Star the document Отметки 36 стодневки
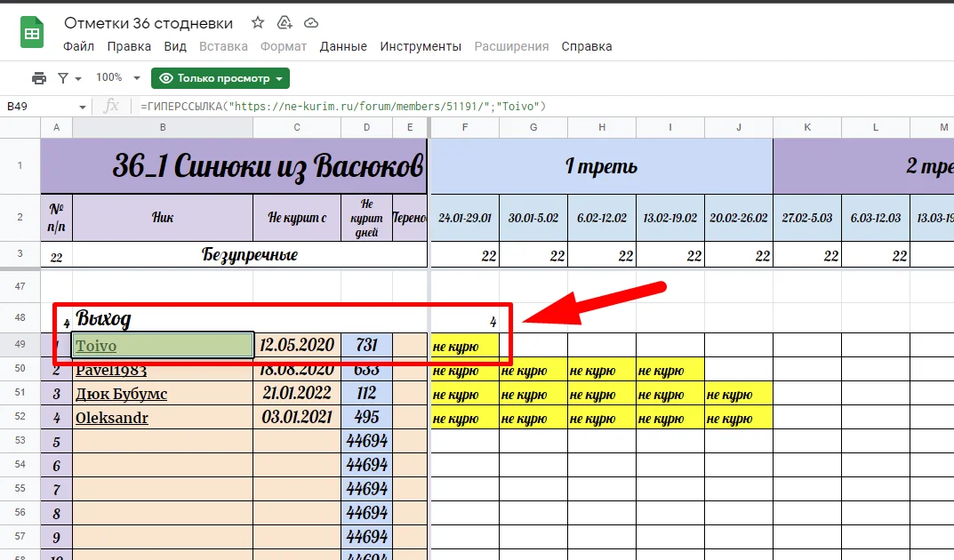 click(257, 22)
